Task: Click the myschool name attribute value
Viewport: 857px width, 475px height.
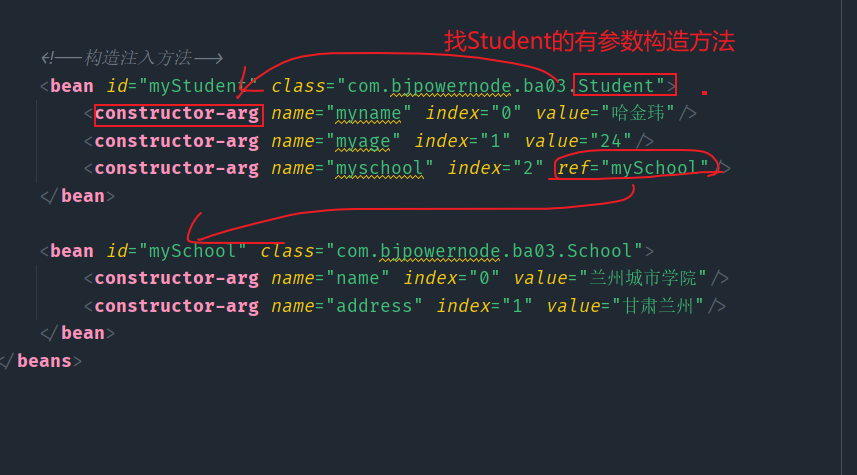Action: pyautogui.click(x=379, y=168)
